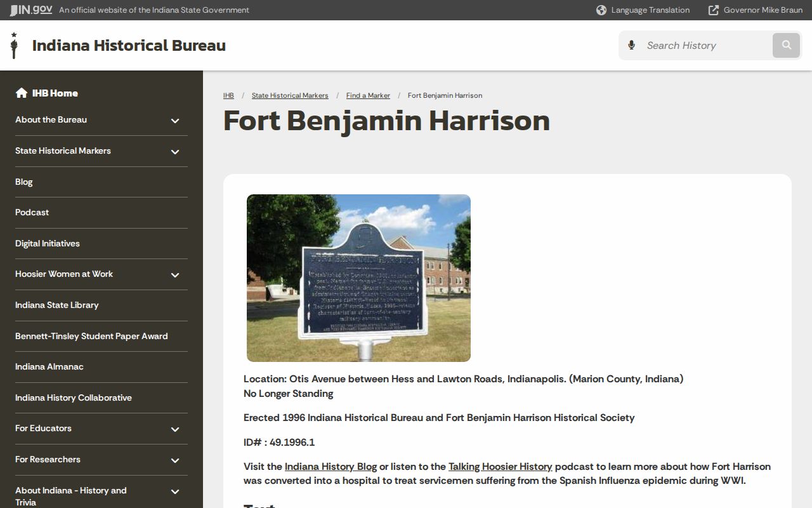Expand the State Historical Markers chevron
Viewport: 812px width, 508px height.
[175, 152]
